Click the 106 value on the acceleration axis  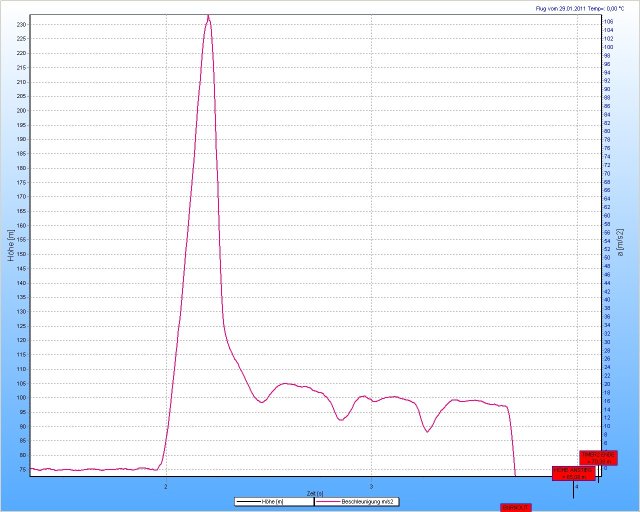(608, 21)
